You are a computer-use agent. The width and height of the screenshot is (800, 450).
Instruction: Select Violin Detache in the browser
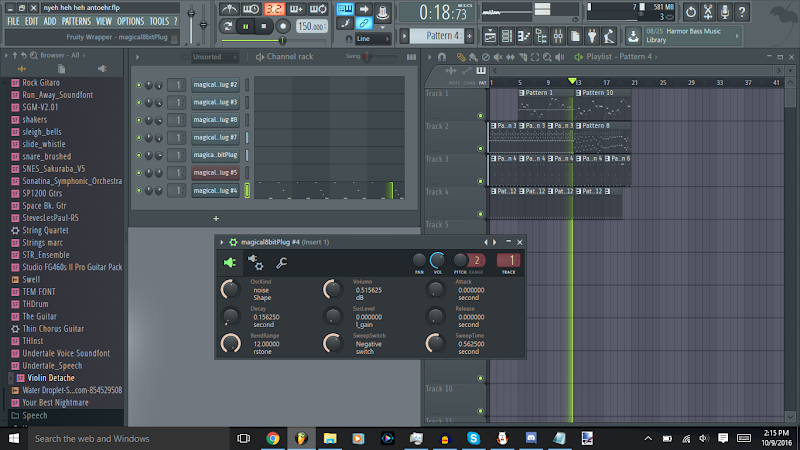click(51, 378)
